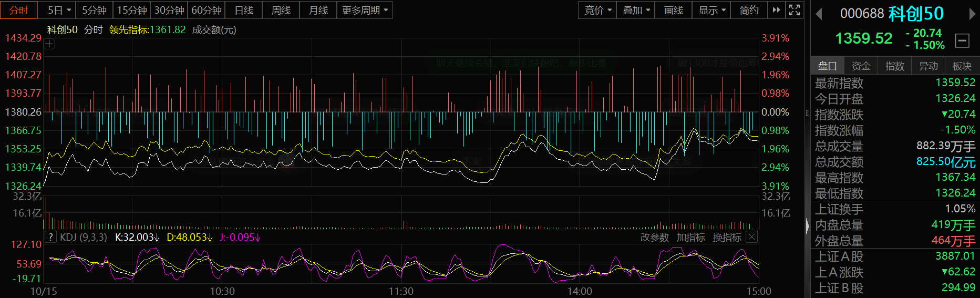Screen dimensions: 980x298
Task: Click the 1380.26 baseline price label
Action: click(x=23, y=112)
